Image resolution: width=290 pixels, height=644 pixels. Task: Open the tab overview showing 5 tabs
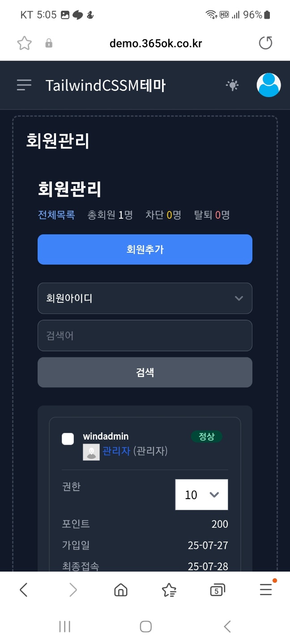(x=217, y=589)
